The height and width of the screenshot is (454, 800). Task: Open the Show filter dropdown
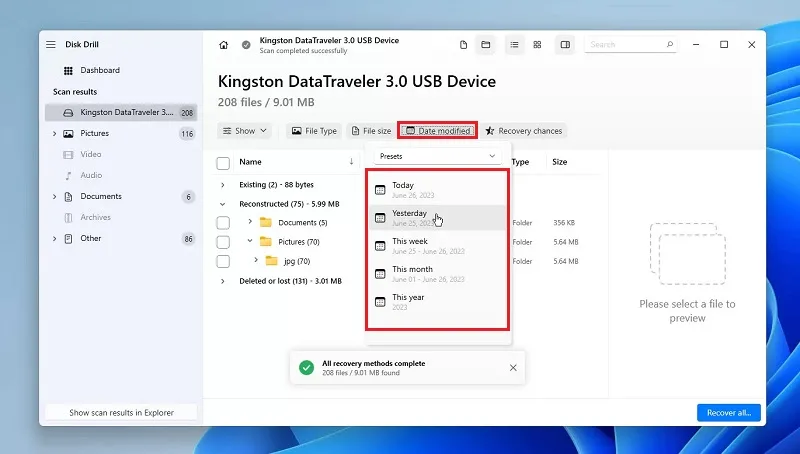(245, 131)
